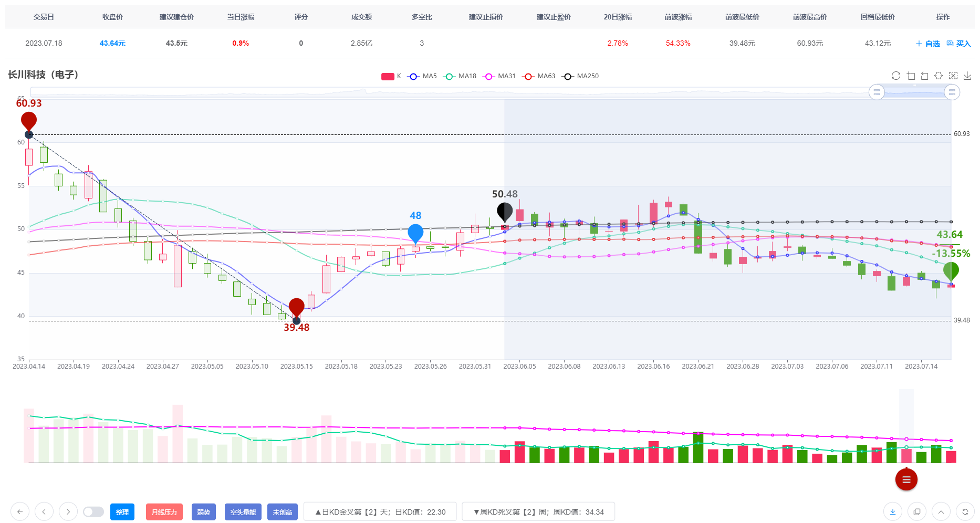Click the 当日涨幅 column header
The width and height of the screenshot is (980, 523).
[241, 17]
